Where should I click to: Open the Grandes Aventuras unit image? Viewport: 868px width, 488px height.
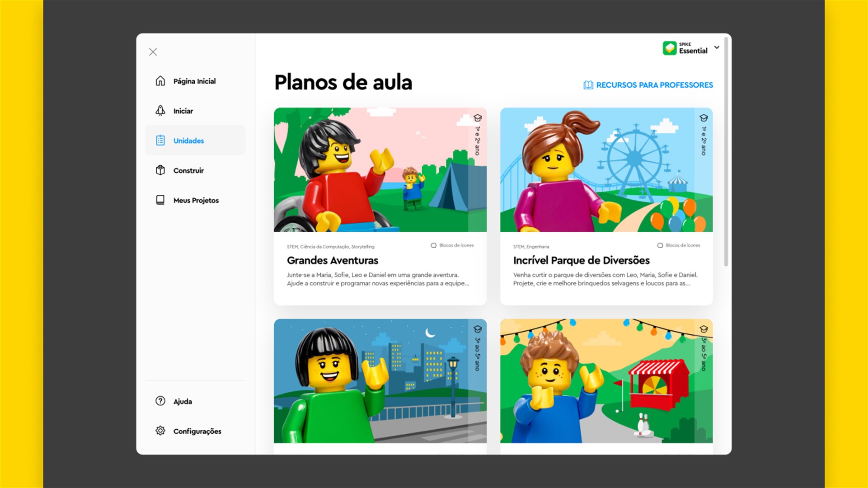[x=380, y=170]
